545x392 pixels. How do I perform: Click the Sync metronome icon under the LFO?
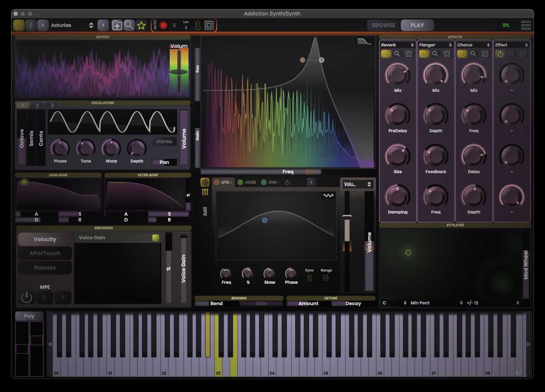pyautogui.click(x=309, y=277)
